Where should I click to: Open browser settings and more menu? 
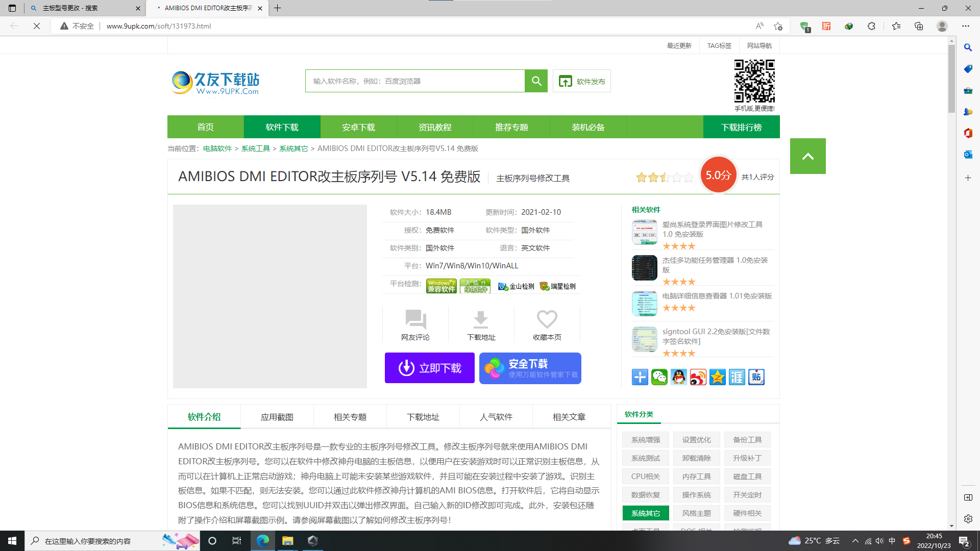[x=965, y=26]
